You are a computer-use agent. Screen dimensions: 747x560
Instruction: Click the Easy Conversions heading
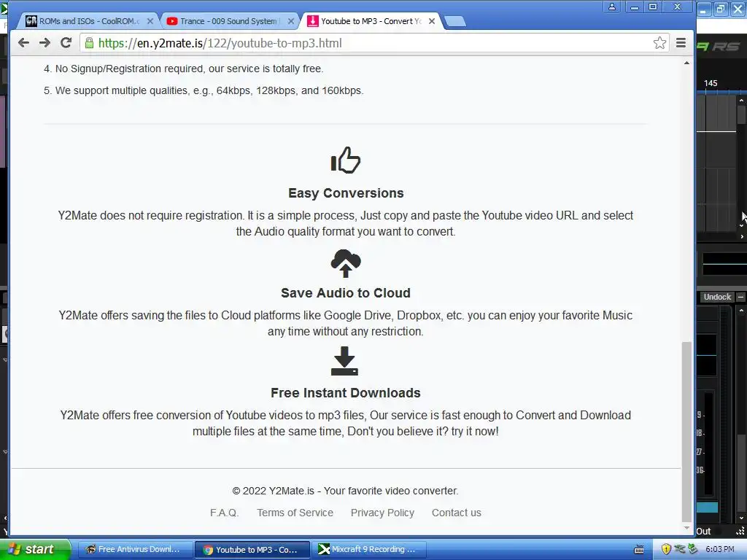tap(346, 192)
